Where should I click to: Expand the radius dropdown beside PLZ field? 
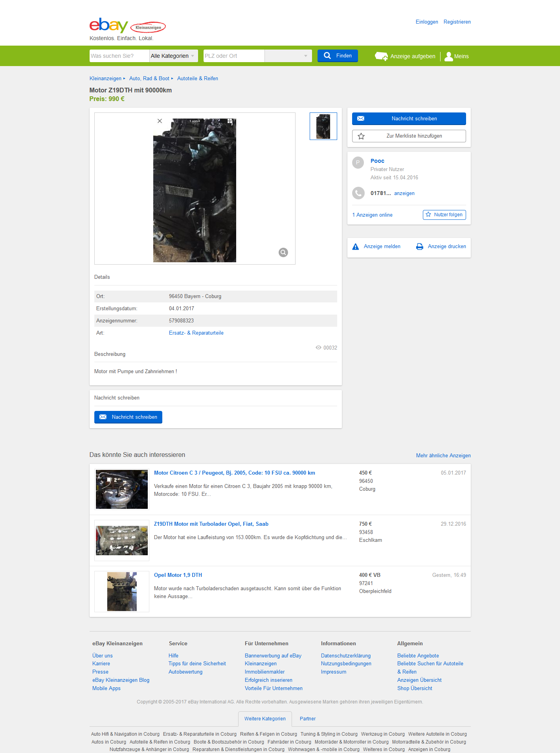288,56
